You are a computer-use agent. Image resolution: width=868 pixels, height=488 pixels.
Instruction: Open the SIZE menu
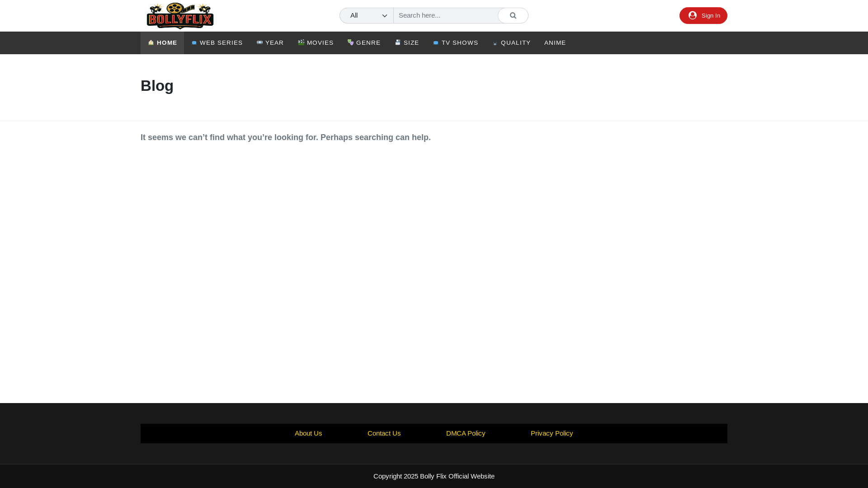coord(407,43)
